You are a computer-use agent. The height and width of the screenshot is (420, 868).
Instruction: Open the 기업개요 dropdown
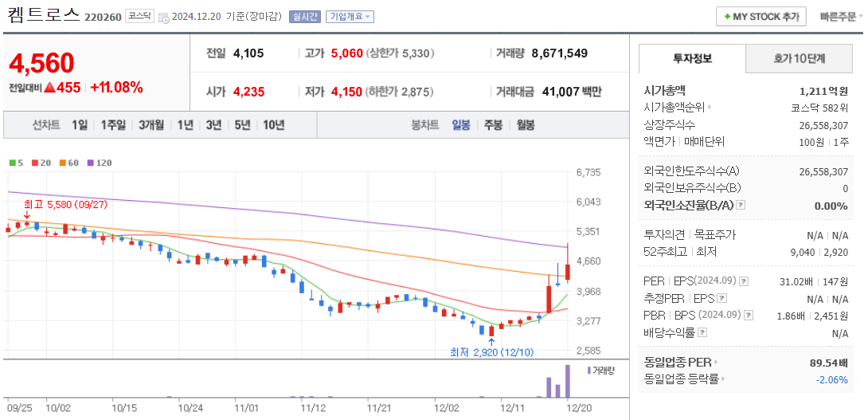coord(350,17)
